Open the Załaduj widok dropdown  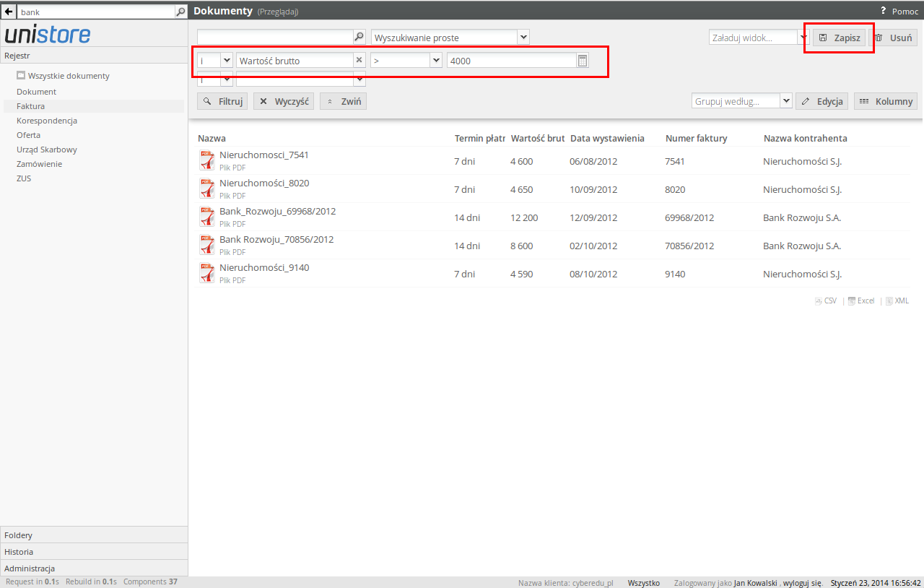803,37
